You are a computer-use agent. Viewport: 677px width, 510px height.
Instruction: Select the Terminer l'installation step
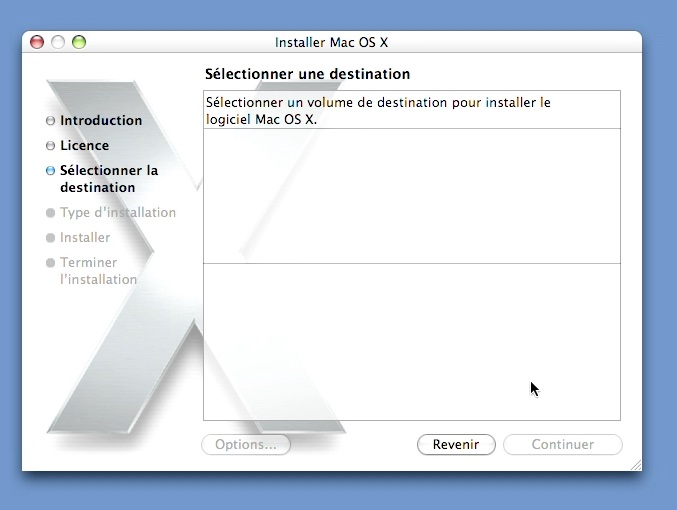(98, 271)
